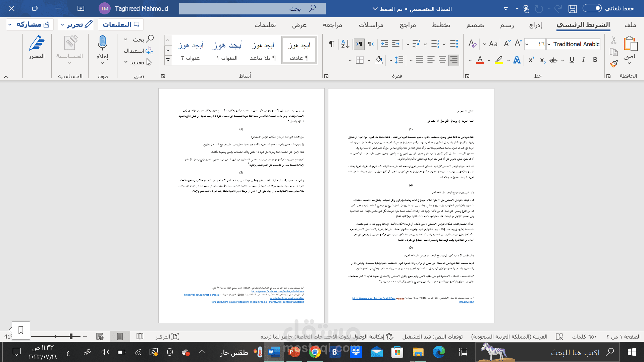The width and height of the screenshot is (644, 362).
Task: Toggle Bold formatting
Action: tap(595, 60)
